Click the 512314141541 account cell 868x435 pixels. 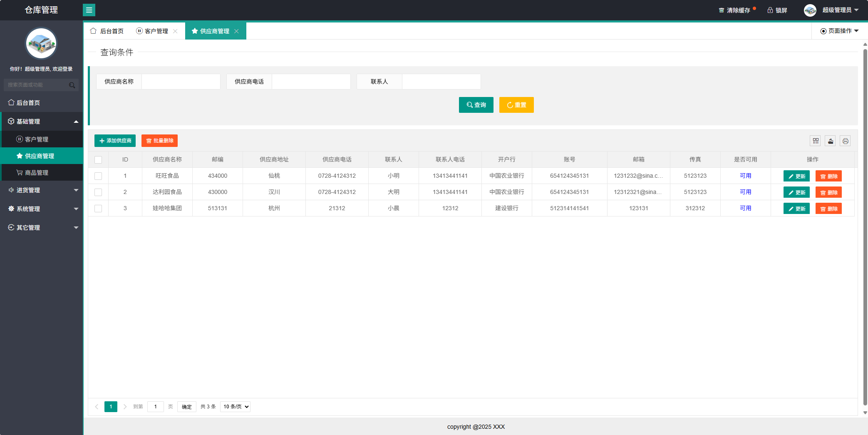tap(570, 208)
